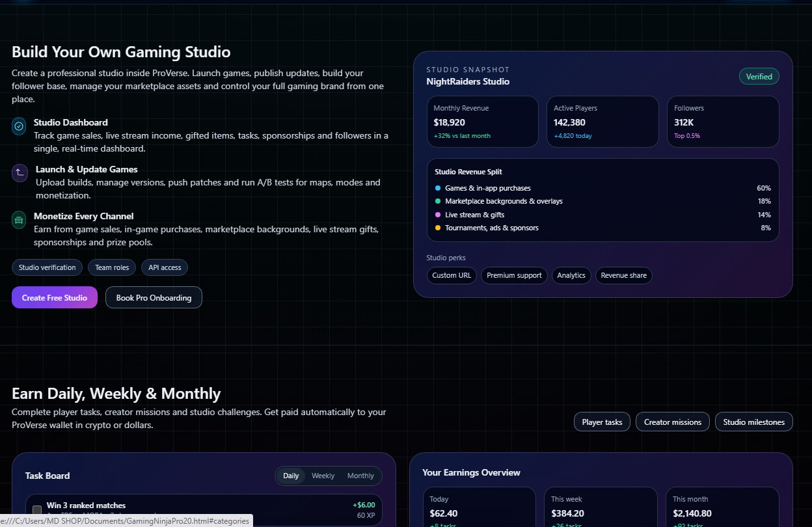The image size is (812, 527).
Task: Click the pink Live stream & gifts dot
Action: pos(438,215)
